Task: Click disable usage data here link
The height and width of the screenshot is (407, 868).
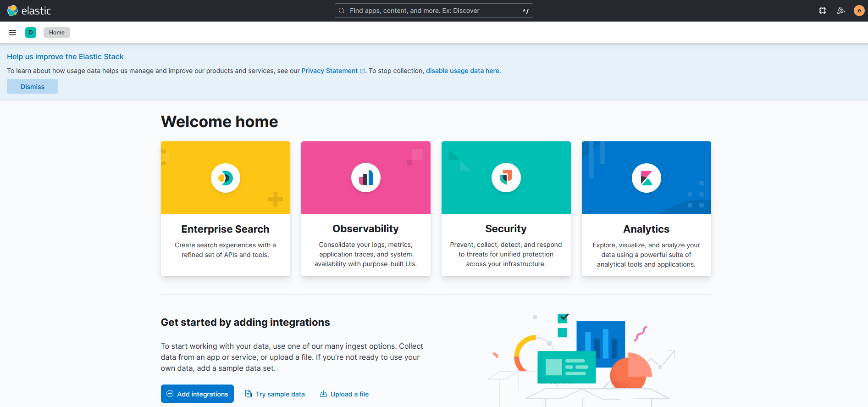Action: coord(463,71)
